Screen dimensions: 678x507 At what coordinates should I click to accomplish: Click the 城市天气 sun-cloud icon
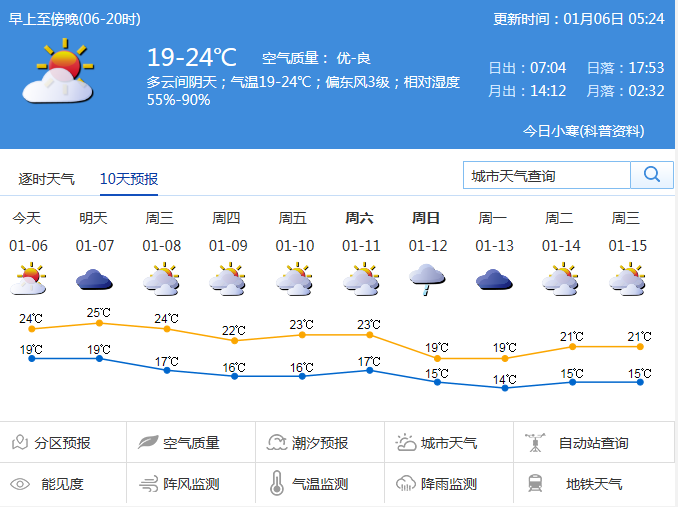pos(405,442)
